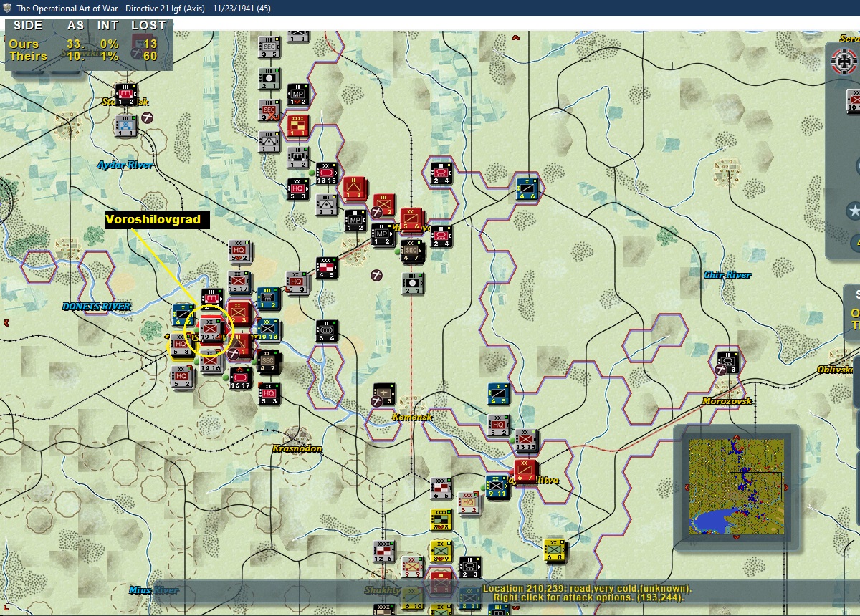Select the gray SEC 3-5 unit counter
This screenshot has height=616, width=860.
click(269, 47)
